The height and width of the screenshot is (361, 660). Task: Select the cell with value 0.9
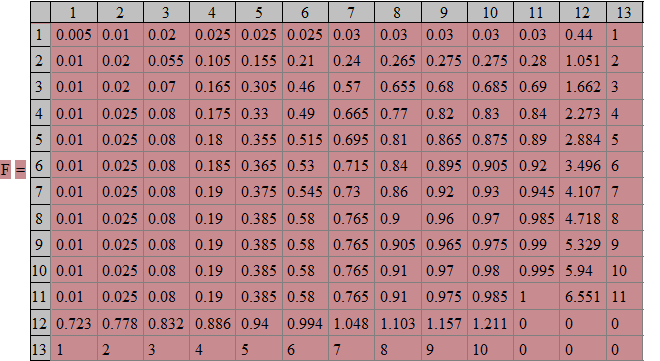click(398, 218)
